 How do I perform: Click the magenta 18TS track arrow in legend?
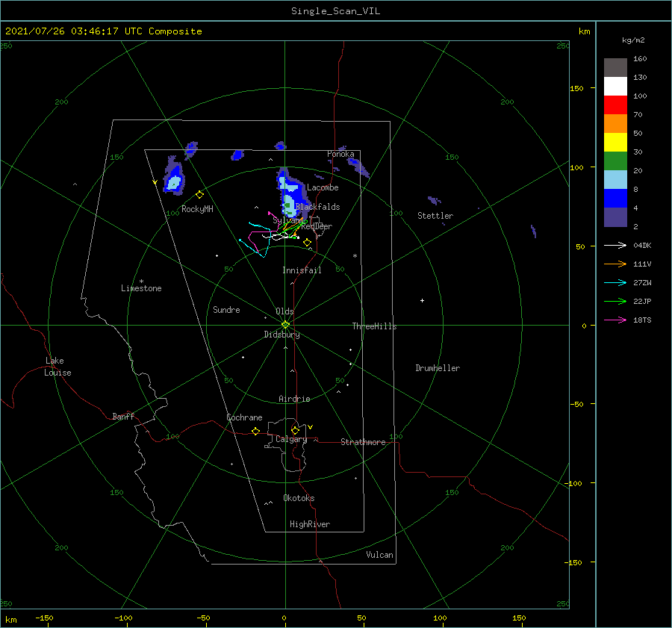coord(615,320)
